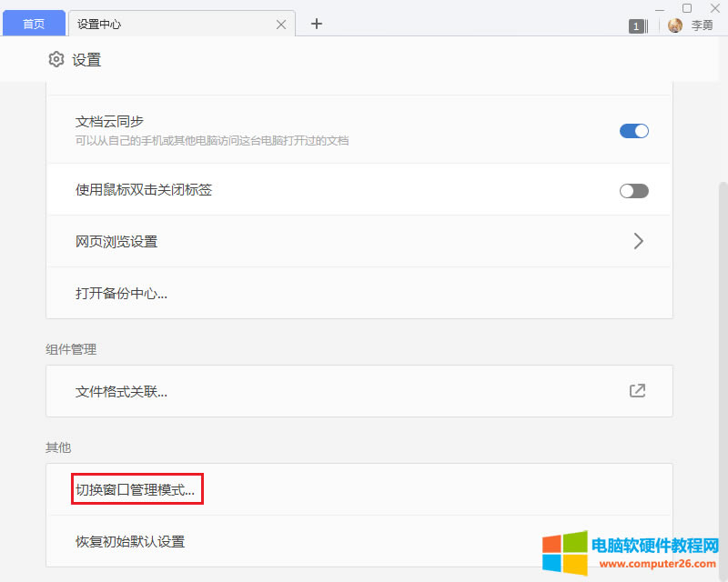The width and height of the screenshot is (728, 582).
Task: Expand 网页浏览设置 via its chevron
Action: pyautogui.click(x=638, y=241)
